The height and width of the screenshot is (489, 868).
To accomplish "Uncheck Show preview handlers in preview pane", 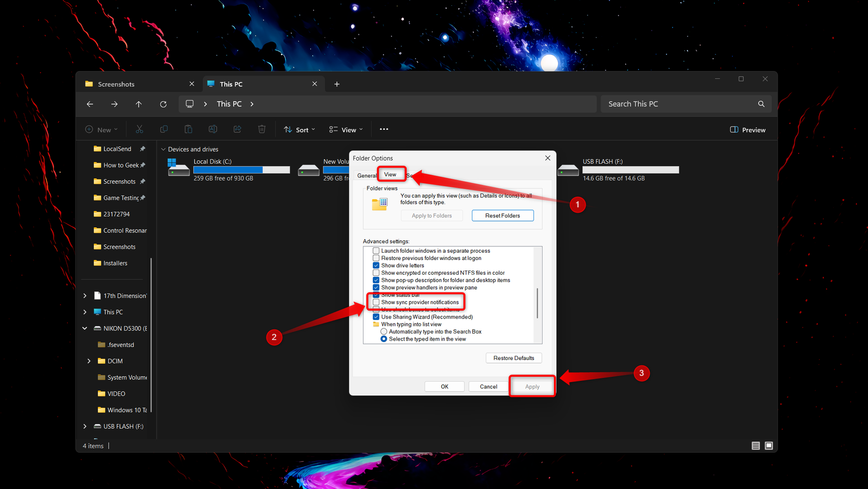I will click(x=376, y=288).
